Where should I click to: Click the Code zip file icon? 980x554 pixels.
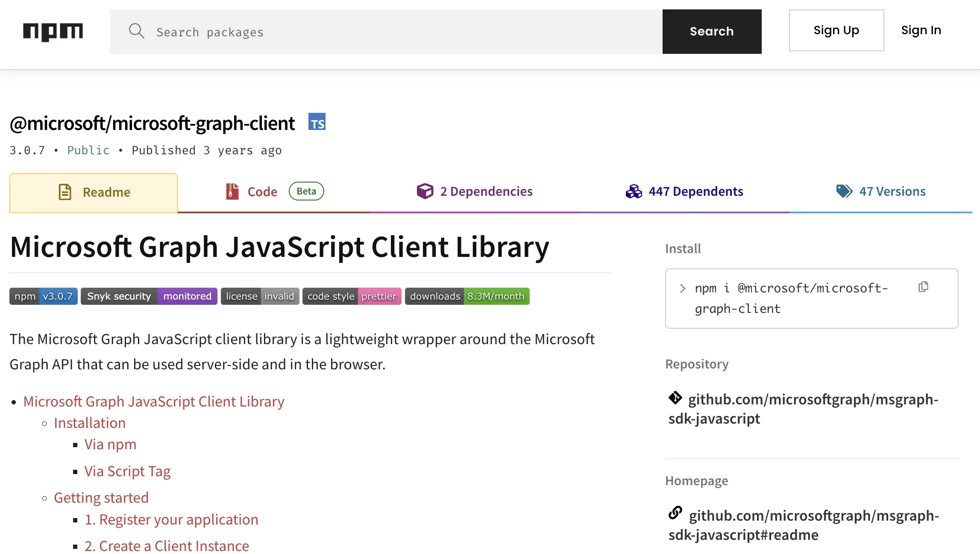[x=232, y=191]
